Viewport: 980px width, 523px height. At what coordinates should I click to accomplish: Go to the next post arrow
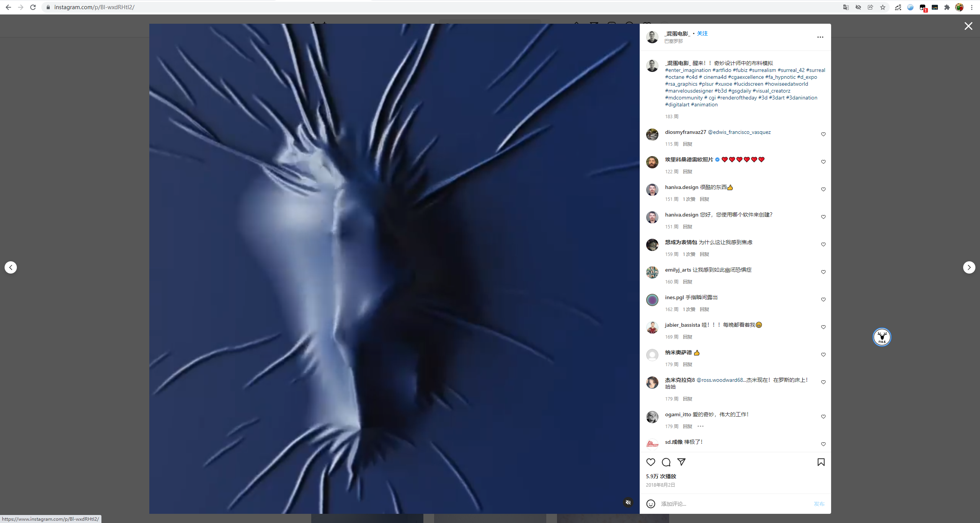tap(969, 267)
